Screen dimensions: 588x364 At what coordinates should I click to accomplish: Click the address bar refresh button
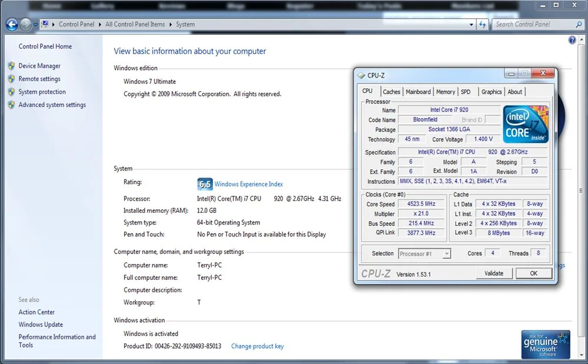click(x=483, y=24)
